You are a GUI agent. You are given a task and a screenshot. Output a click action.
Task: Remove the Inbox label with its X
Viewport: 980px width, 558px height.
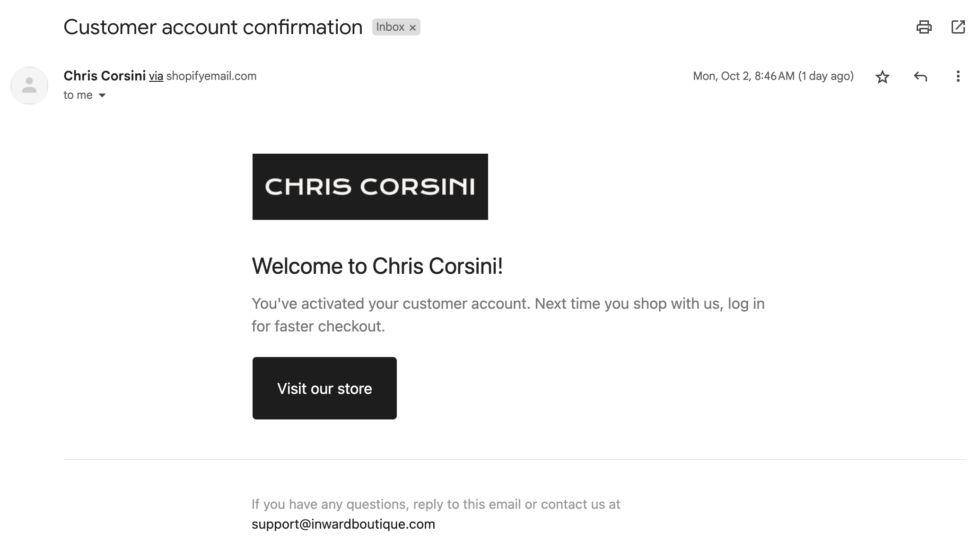tap(412, 28)
